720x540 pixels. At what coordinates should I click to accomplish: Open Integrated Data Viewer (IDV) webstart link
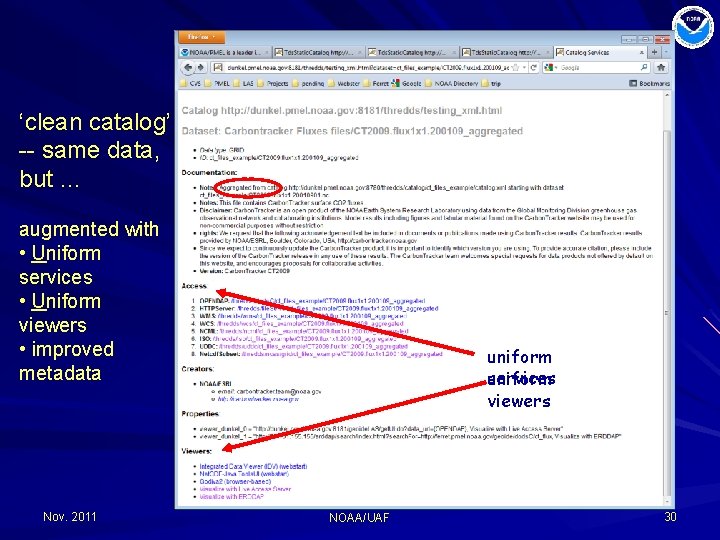point(253,467)
